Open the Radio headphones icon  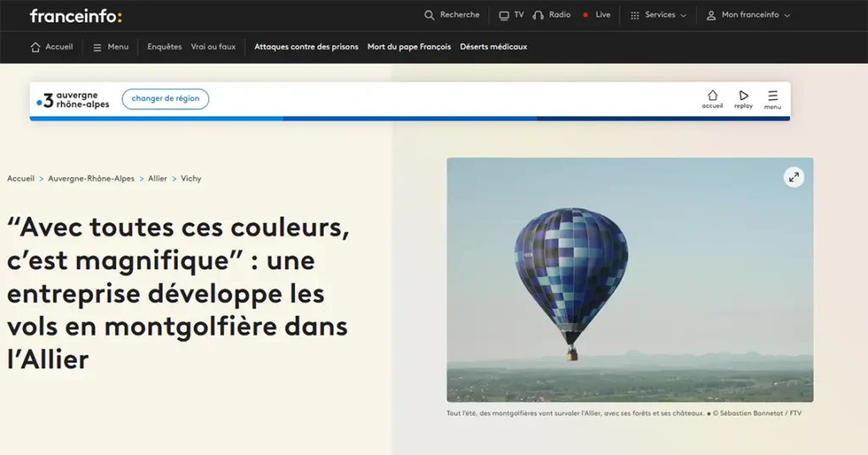click(538, 15)
